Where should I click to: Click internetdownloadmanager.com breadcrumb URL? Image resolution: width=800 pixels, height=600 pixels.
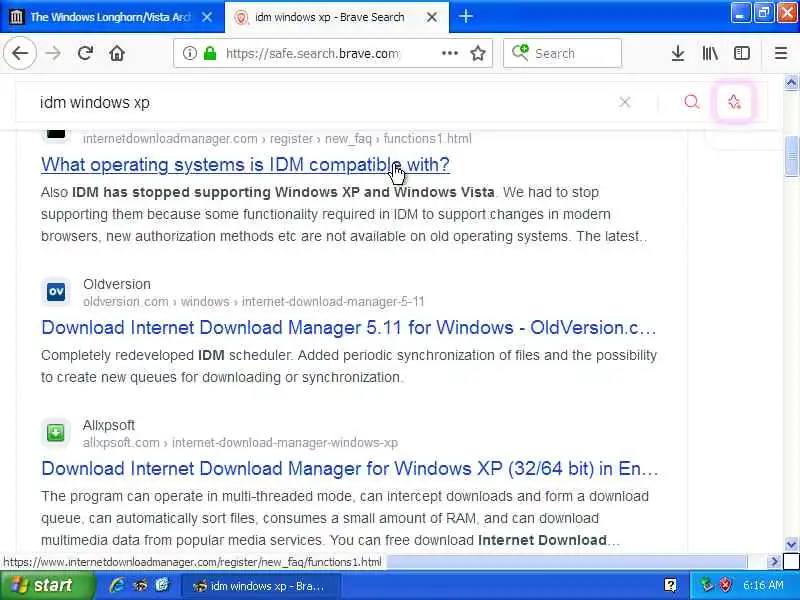point(277,139)
